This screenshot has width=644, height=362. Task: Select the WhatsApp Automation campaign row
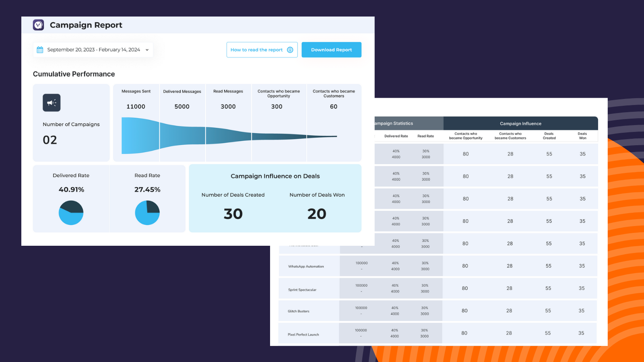coord(306,266)
